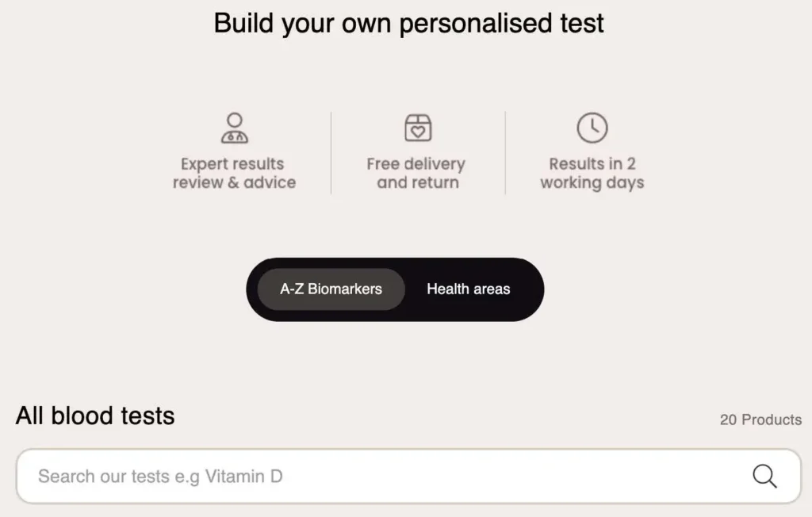Click the 'All blood tests' heading
This screenshot has height=517, width=812.
click(x=95, y=416)
